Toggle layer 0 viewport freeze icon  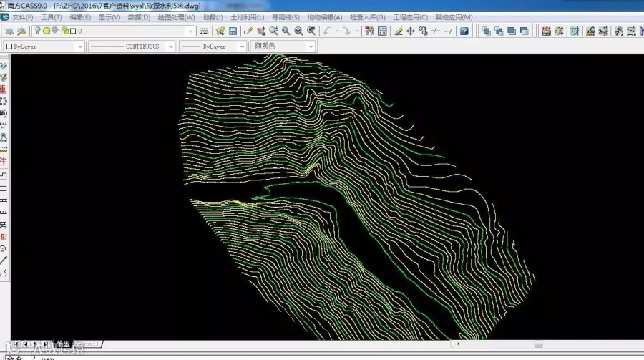(55, 31)
